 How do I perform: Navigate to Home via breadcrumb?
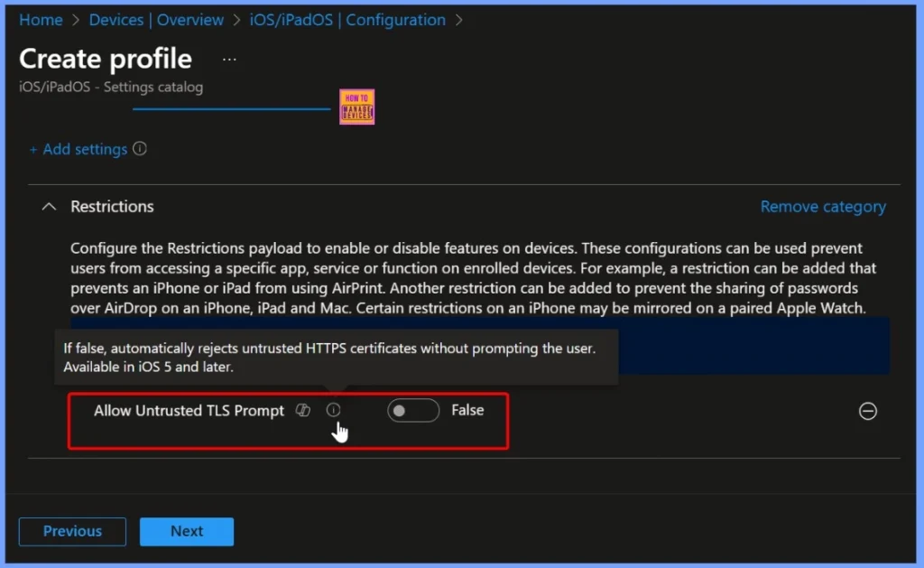[41, 20]
